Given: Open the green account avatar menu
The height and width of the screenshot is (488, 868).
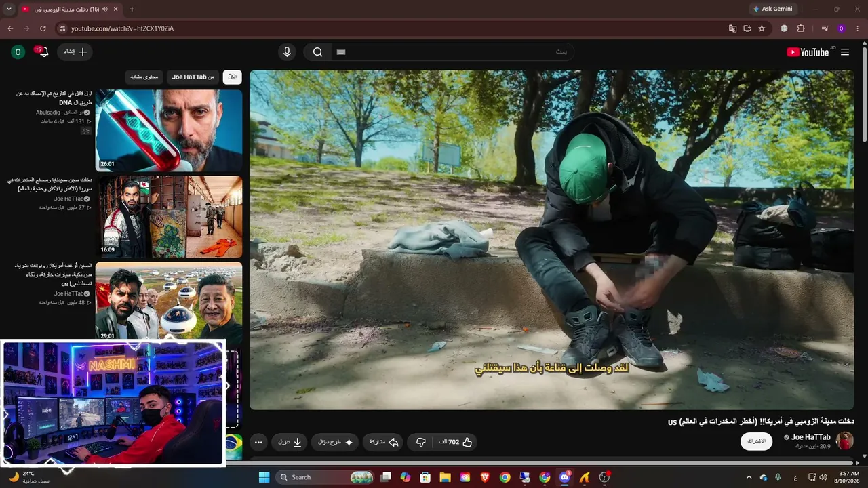Looking at the screenshot, I should (x=18, y=52).
